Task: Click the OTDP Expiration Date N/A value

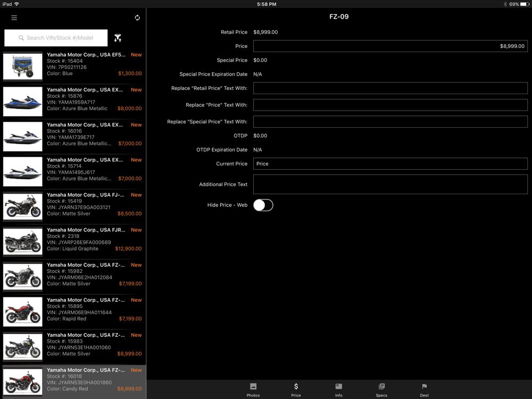Action: (x=257, y=149)
